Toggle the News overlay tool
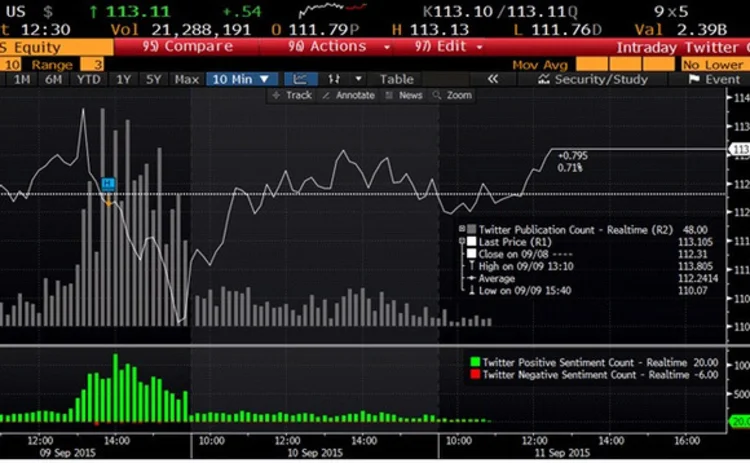 pyautogui.click(x=404, y=95)
